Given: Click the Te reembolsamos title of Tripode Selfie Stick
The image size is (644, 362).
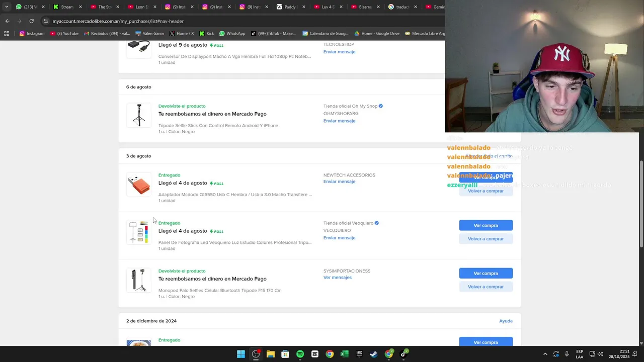Looking at the screenshot, I should (212, 114).
